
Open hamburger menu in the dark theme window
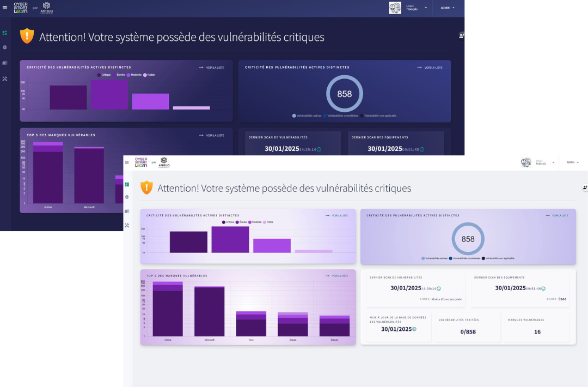pos(4,9)
